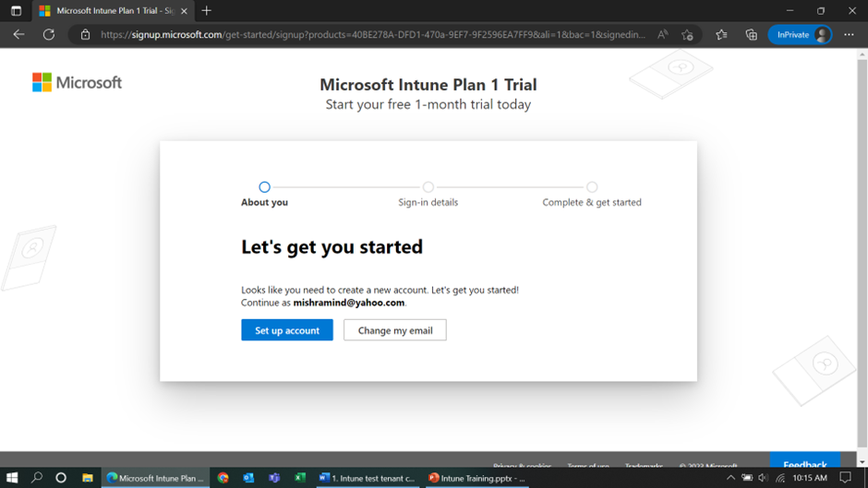View site information lock icon
868x488 pixels.
pyautogui.click(x=85, y=34)
